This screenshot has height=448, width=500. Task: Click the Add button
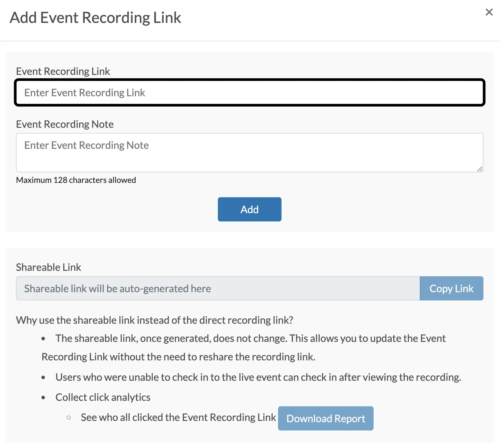250,209
